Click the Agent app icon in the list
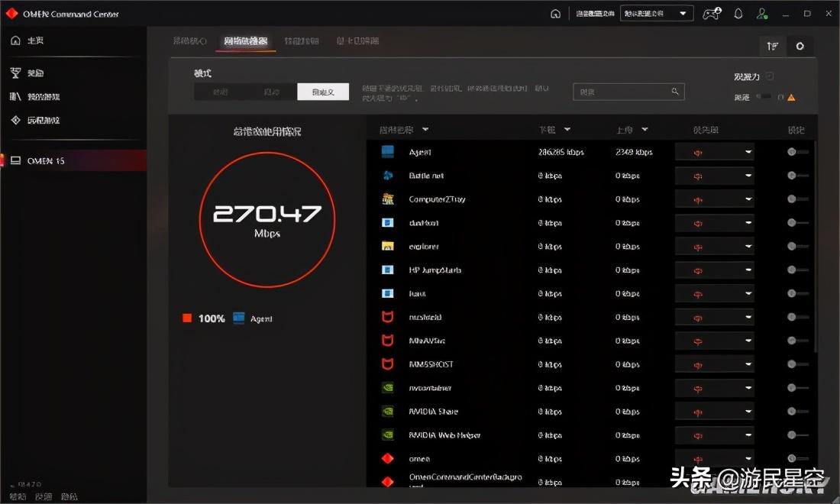This screenshot has width=840, height=504. (388, 152)
